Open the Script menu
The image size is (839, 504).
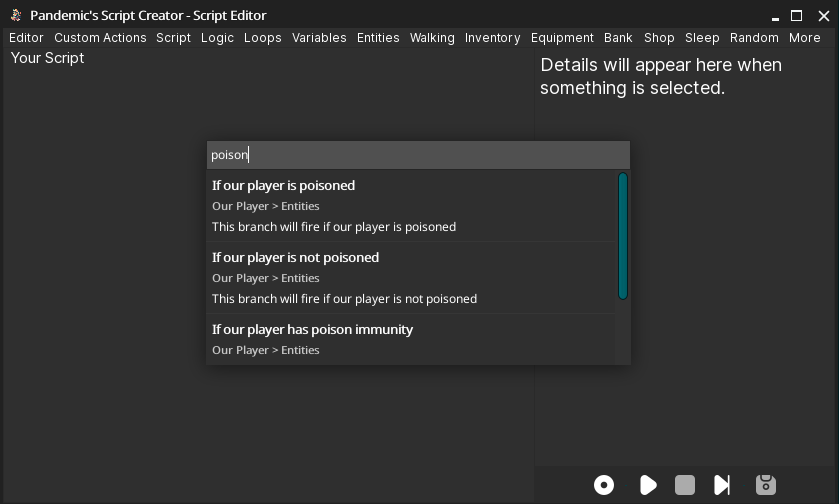pos(173,38)
